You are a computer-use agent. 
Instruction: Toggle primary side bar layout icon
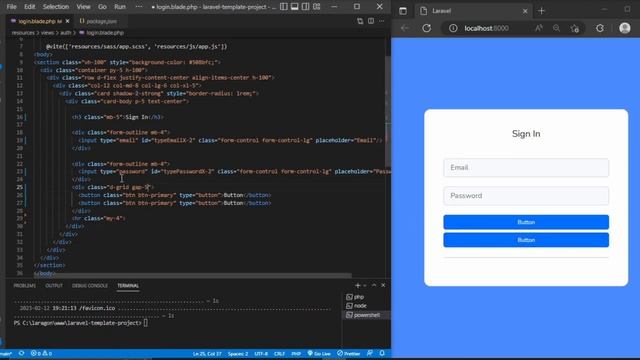tap(284, 7)
